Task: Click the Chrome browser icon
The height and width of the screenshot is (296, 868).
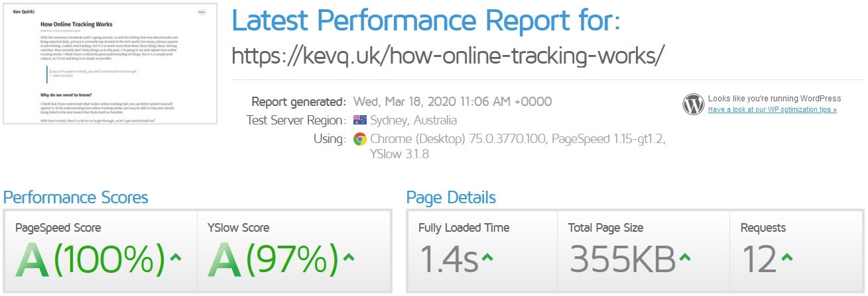Action: (360, 139)
